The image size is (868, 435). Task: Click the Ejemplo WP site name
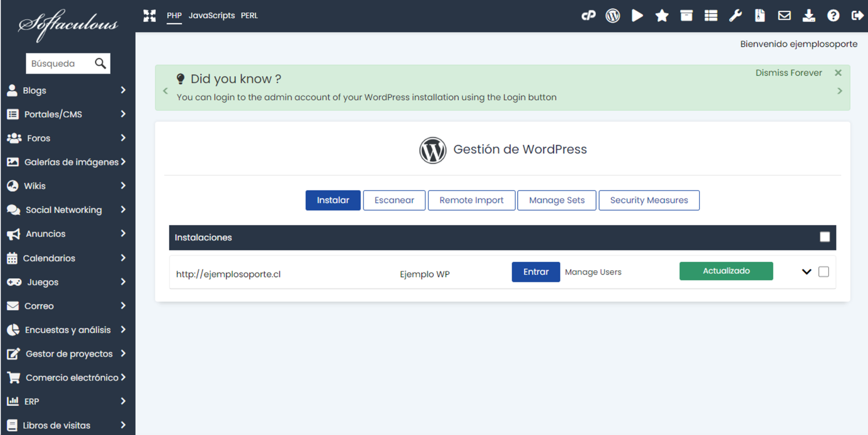tap(425, 274)
